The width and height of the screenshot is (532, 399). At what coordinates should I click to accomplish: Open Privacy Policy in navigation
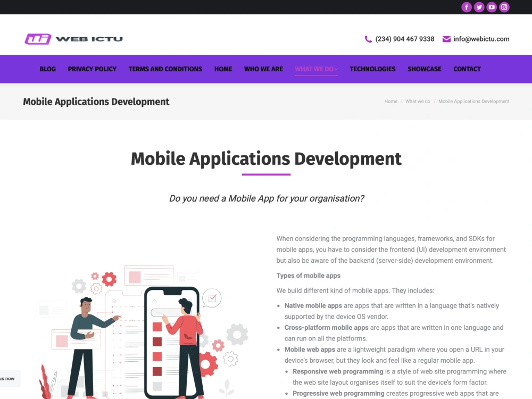click(x=92, y=69)
